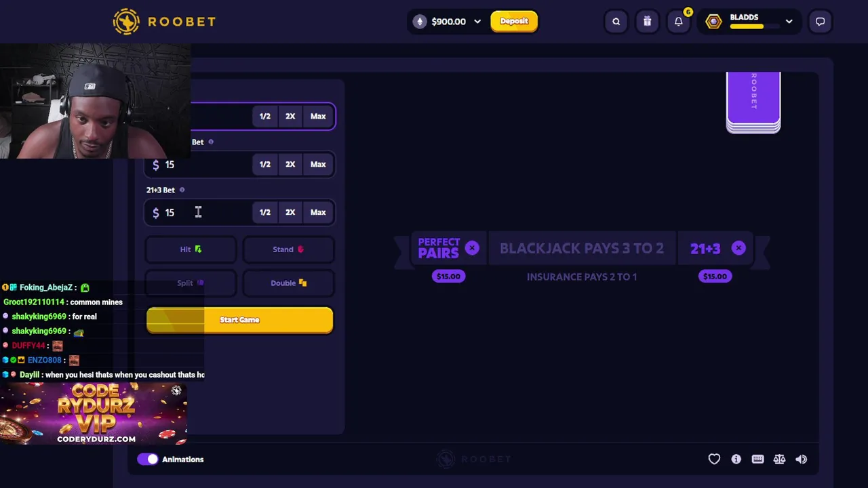The width and height of the screenshot is (868, 488).
Task: Click the Ethereum currency icon
Action: click(x=420, y=22)
